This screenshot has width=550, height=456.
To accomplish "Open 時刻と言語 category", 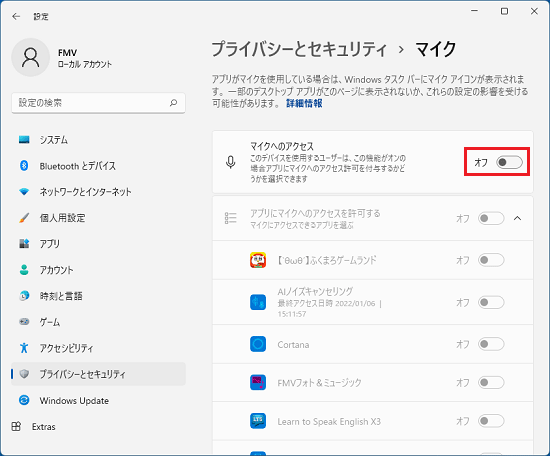I will (98, 296).
